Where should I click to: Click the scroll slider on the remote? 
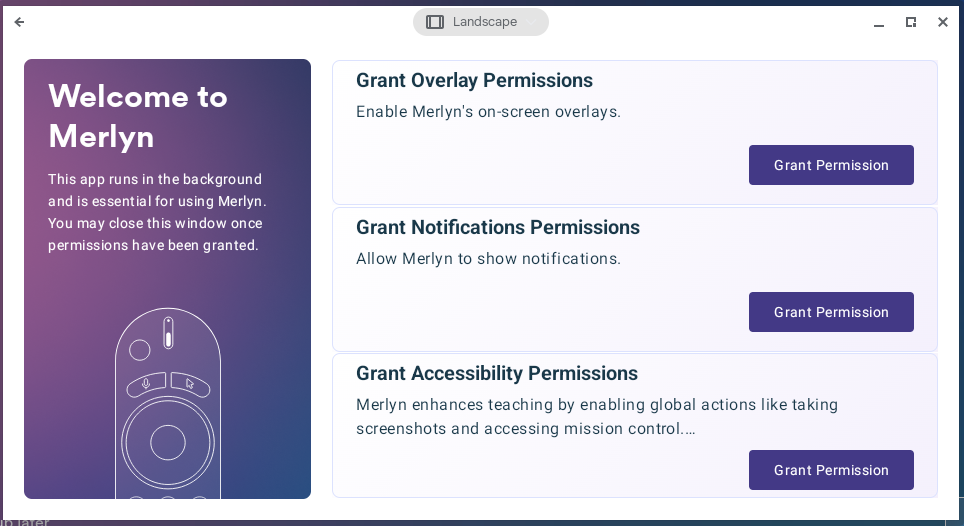pos(168,332)
